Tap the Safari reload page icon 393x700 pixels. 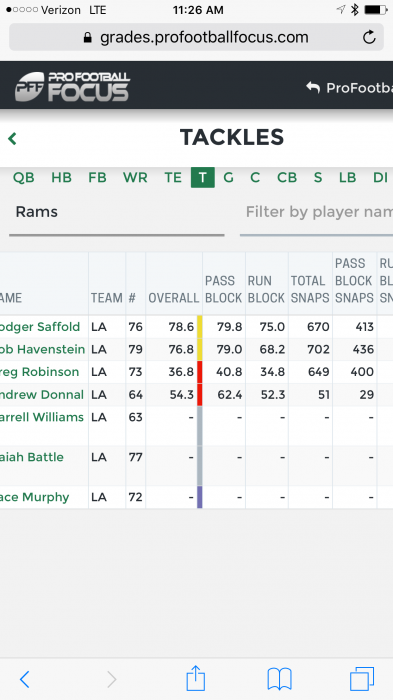click(x=369, y=37)
